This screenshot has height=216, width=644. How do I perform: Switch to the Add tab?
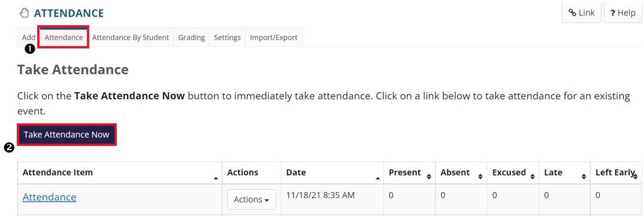tap(28, 37)
